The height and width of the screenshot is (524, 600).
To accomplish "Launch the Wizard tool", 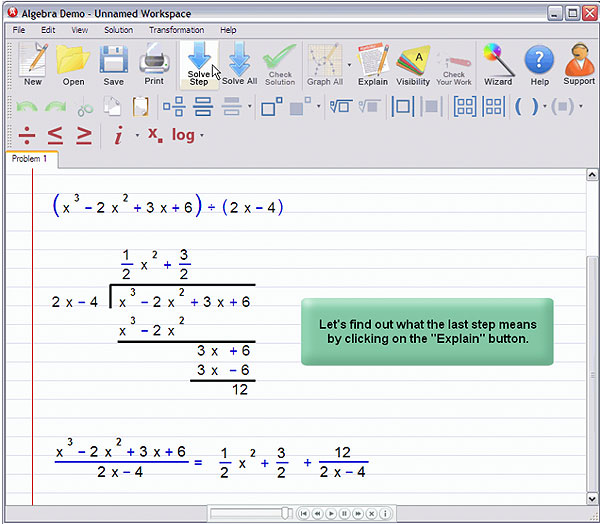I will pyautogui.click(x=498, y=64).
